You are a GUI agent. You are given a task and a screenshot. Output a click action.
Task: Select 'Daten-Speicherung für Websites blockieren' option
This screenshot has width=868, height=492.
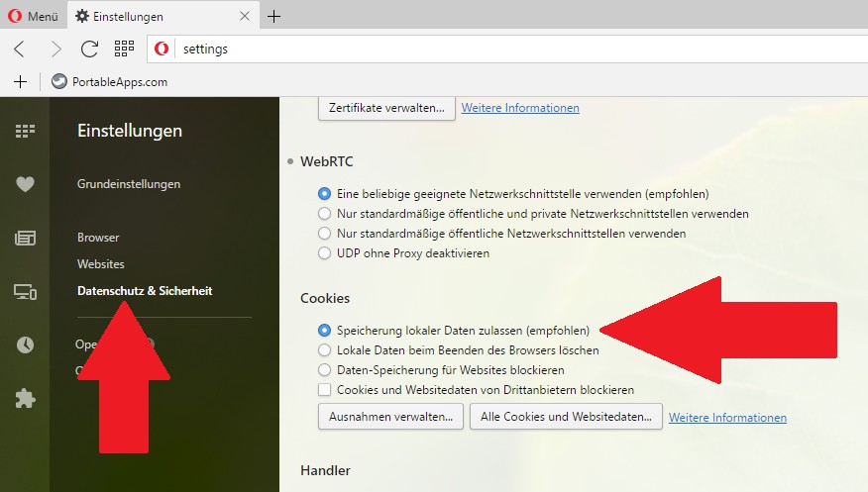tap(324, 369)
